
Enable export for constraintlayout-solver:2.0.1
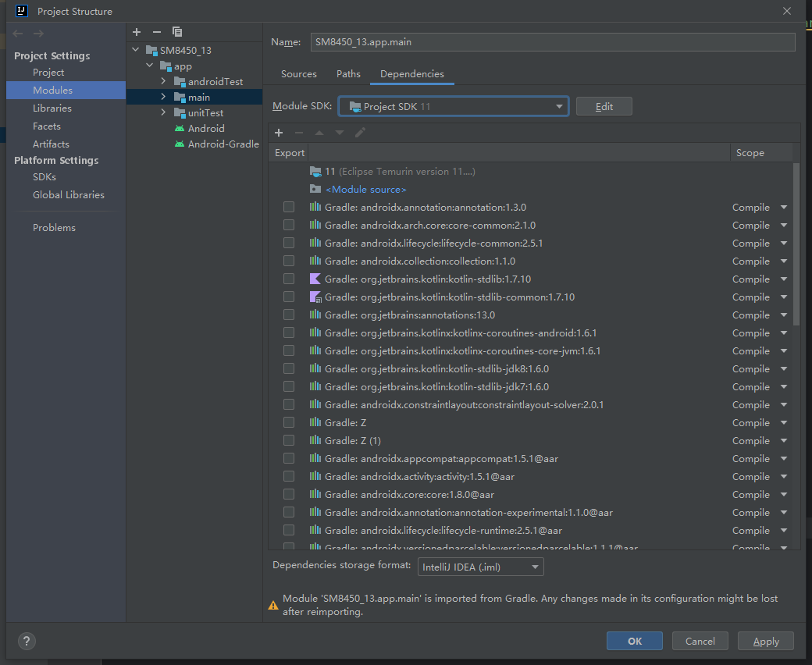(x=289, y=404)
